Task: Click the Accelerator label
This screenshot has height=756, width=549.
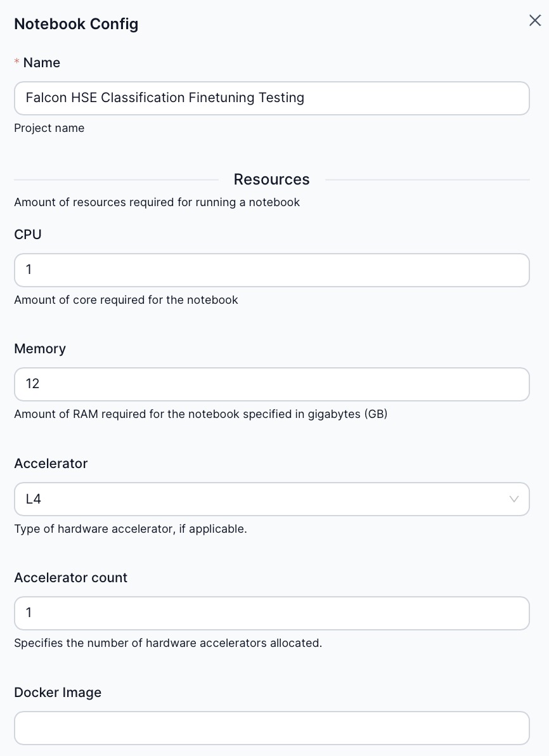Action: pyautogui.click(x=51, y=463)
